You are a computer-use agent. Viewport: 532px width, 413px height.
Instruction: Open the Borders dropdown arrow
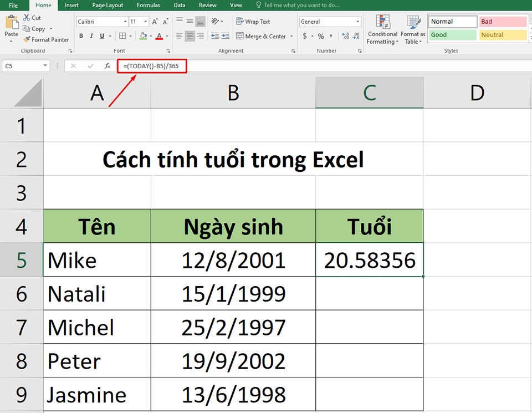click(130, 35)
